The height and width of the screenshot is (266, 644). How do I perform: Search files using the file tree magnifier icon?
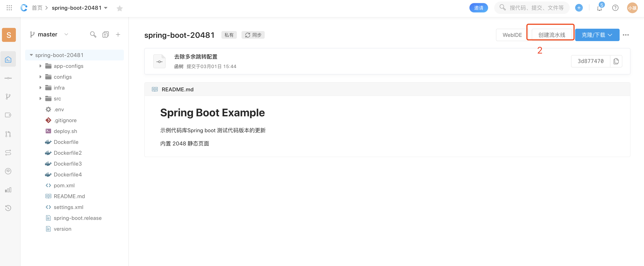93,34
